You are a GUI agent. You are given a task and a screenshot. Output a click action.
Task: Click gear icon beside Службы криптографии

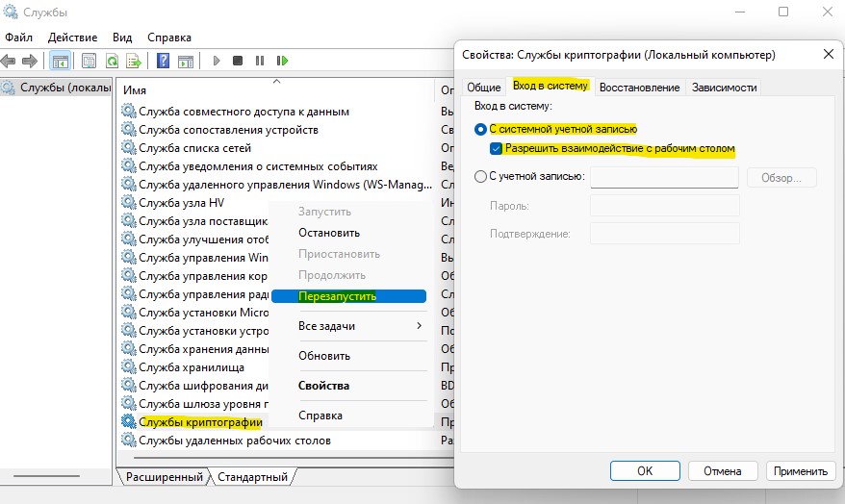pyautogui.click(x=128, y=421)
